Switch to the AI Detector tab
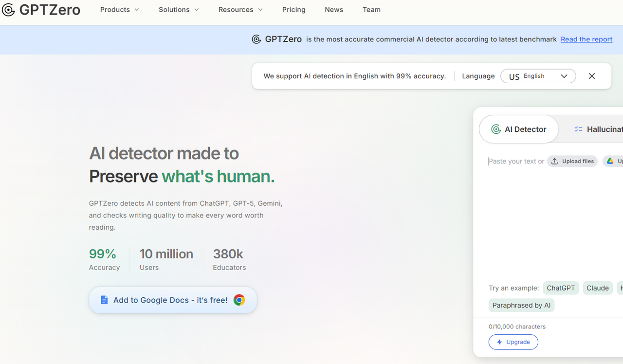623x364 pixels. tap(519, 129)
